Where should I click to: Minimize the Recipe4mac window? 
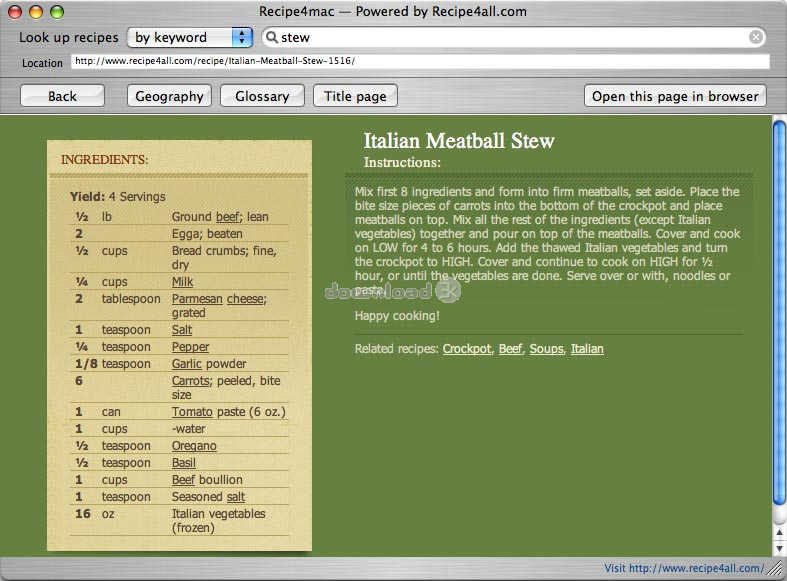pos(36,12)
